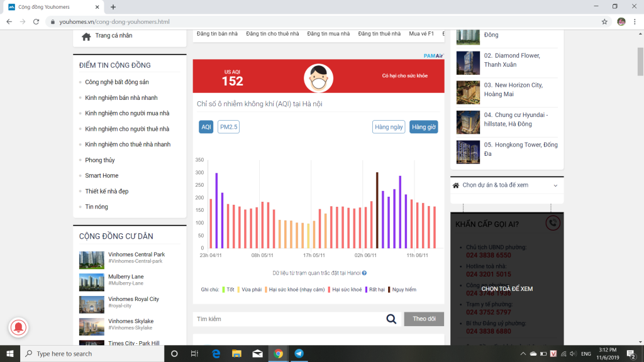The image size is (644, 362).
Task: Open the Mua vé F1 tab
Action: [x=421, y=34]
